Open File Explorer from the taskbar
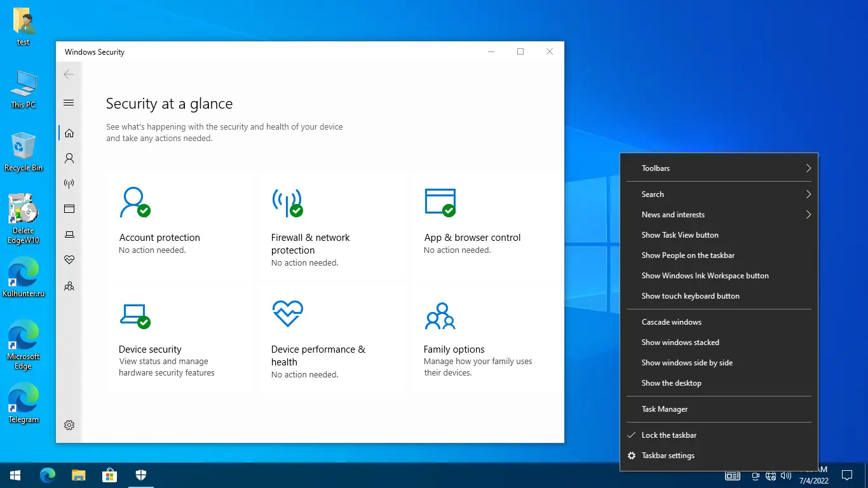Viewport: 868px width, 488px height. (x=78, y=475)
